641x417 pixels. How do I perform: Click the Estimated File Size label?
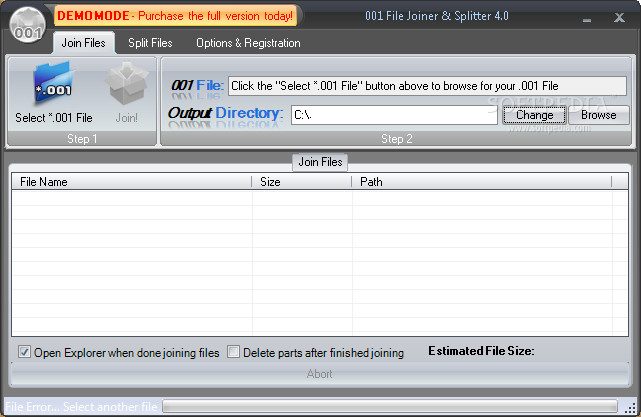coord(481,351)
